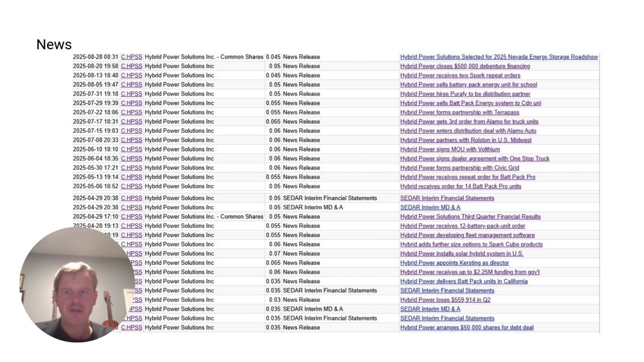Click 'Hybrid Power receives two Spark repeat orders'
The height and width of the screenshot is (362, 644).
pyautogui.click(x=460, y=75)
